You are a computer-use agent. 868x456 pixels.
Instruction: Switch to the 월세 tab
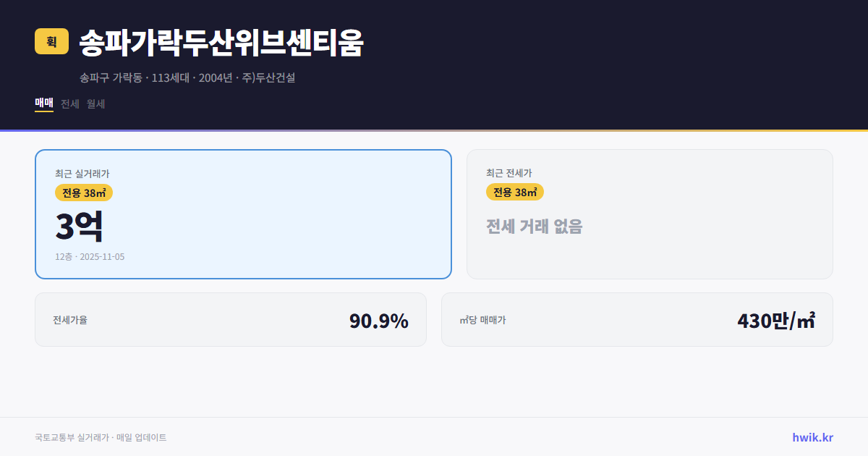(x=95, y=104)
